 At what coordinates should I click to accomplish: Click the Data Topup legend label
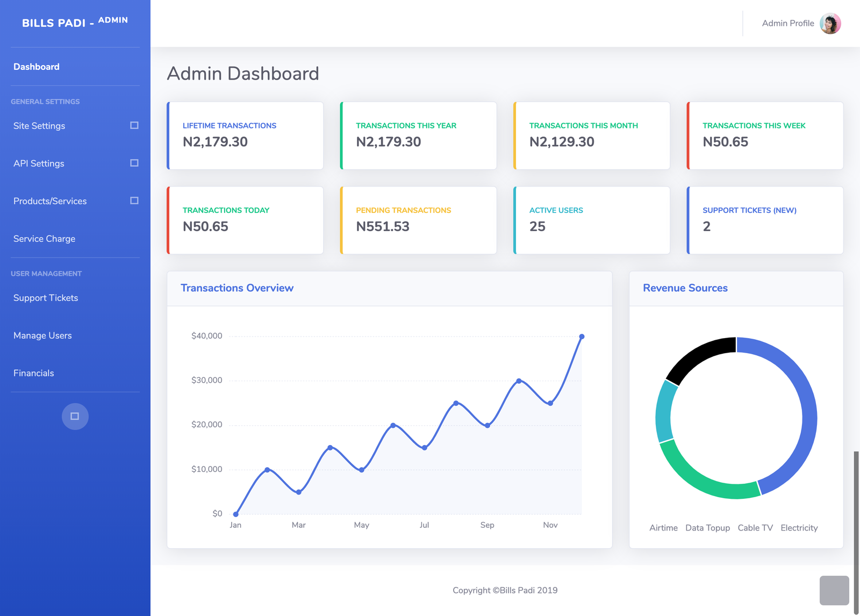point(707,528)
